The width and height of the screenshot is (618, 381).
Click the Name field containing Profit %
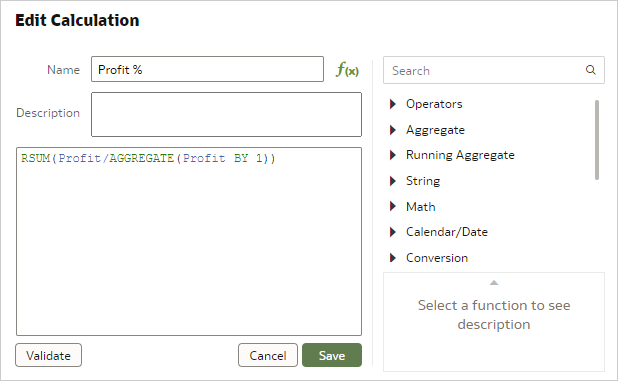click(207, 69)
